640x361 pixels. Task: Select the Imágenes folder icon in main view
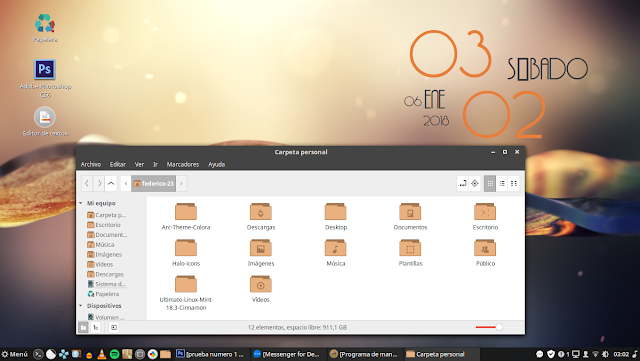tap(261, 248)
